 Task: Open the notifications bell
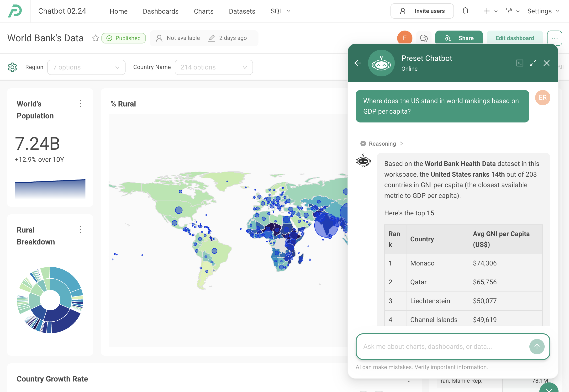[465, 11]
